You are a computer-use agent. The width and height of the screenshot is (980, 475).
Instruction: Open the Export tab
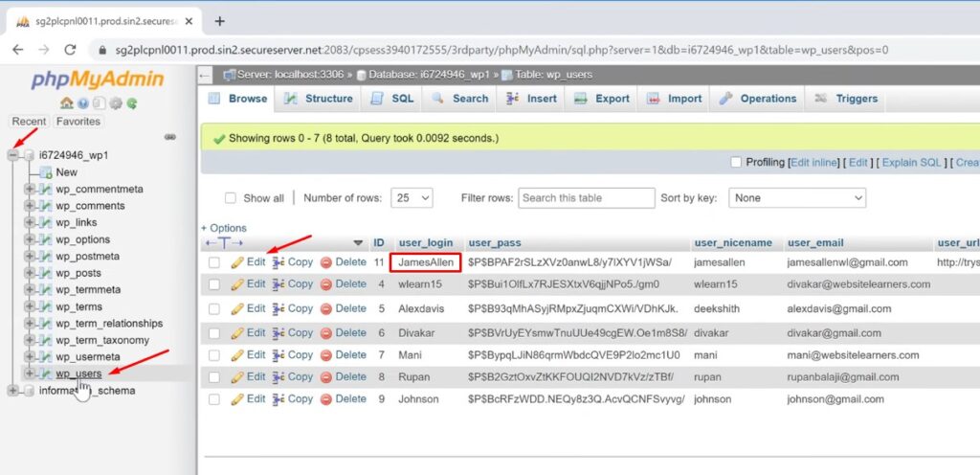602,99
